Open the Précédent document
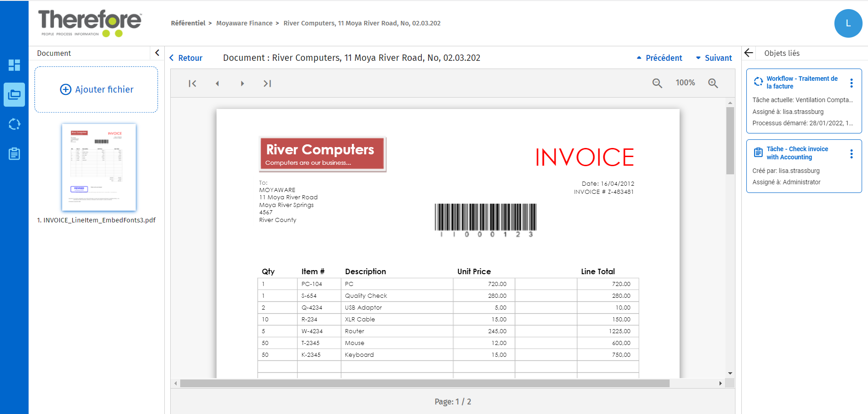 pyautogui.click(x=659, y=58)
